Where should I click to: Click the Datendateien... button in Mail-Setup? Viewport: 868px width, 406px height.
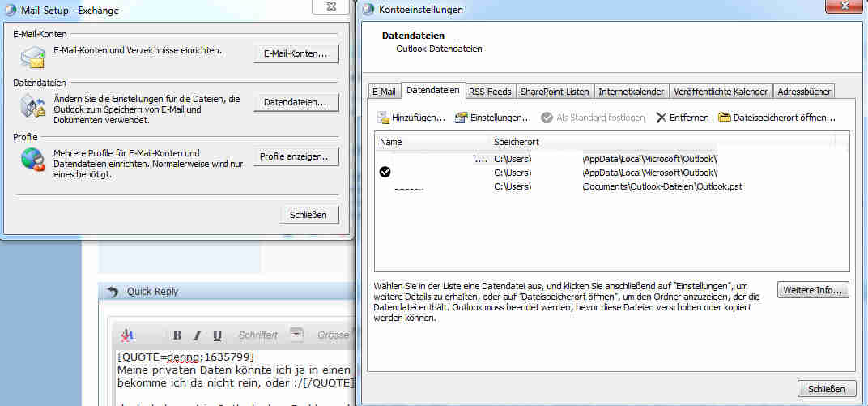click(x=296, y=102)
